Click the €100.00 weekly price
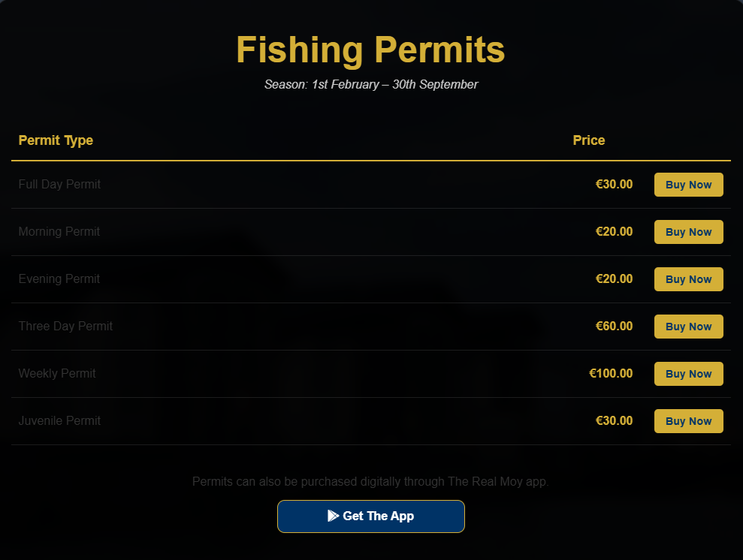This screenshot has height=560, width=743. pos(611,374)
